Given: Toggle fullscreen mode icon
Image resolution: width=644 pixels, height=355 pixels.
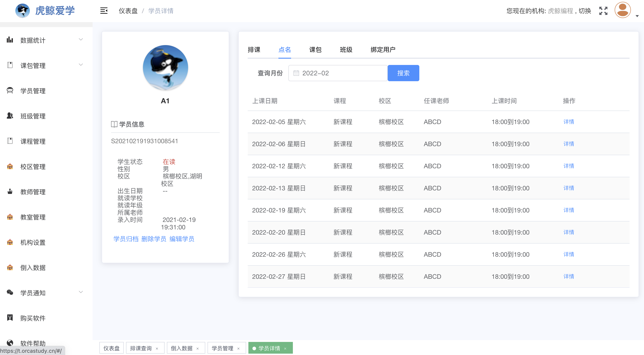Looking at the screenshot, I should click(603, 11).
